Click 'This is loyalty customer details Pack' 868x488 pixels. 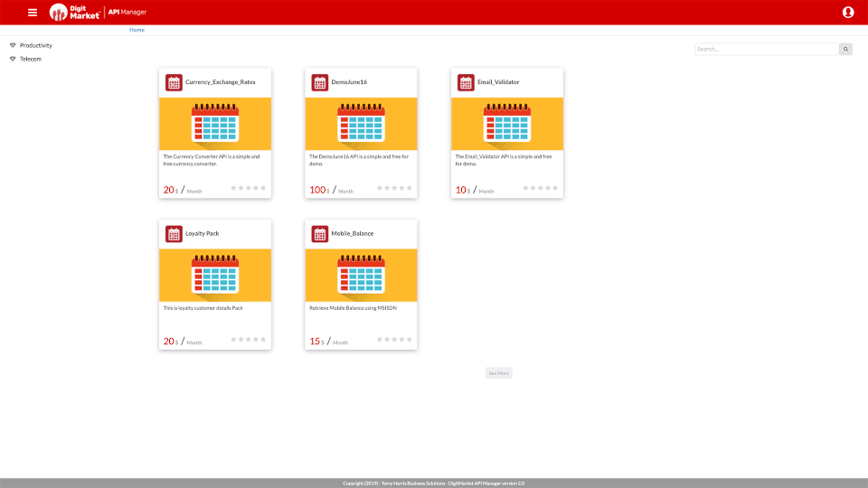[203, 308]
